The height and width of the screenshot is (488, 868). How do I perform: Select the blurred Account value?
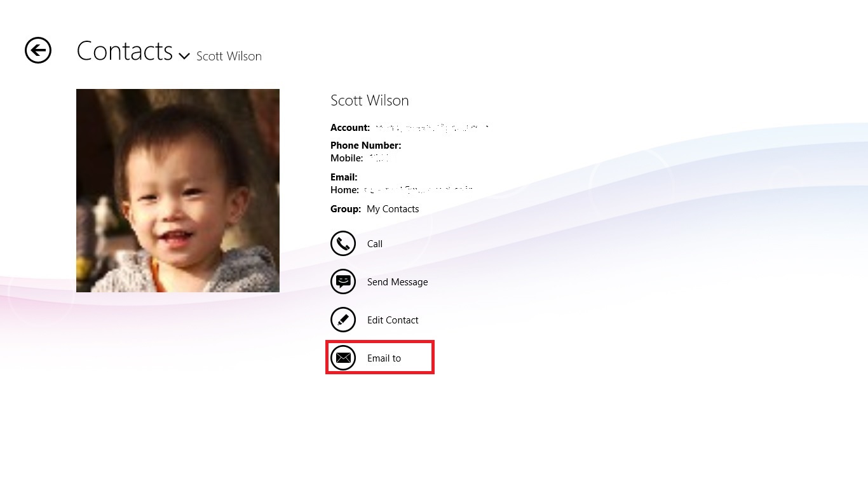pyautogui.click(x=431, y=128)
